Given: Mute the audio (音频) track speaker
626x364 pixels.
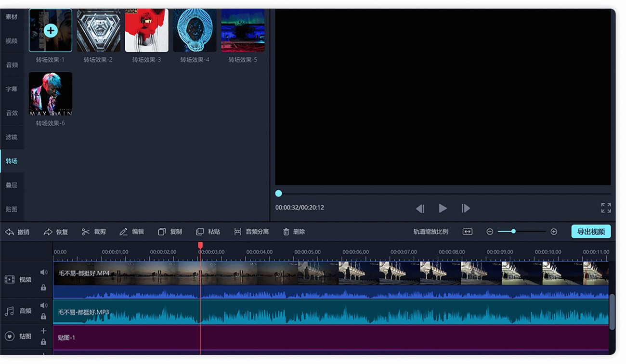Looking at the screenshot, I should [x=44, y=305].
